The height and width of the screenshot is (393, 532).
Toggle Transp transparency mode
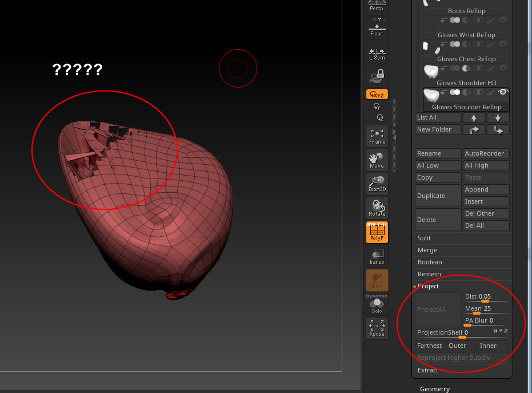point(377,256)
